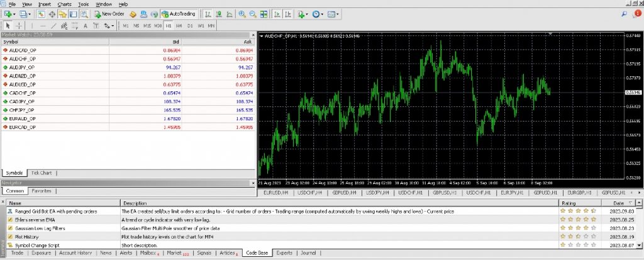Close the Navigator panel
Viewport: 644px width, 260px height.
point(252,183)
